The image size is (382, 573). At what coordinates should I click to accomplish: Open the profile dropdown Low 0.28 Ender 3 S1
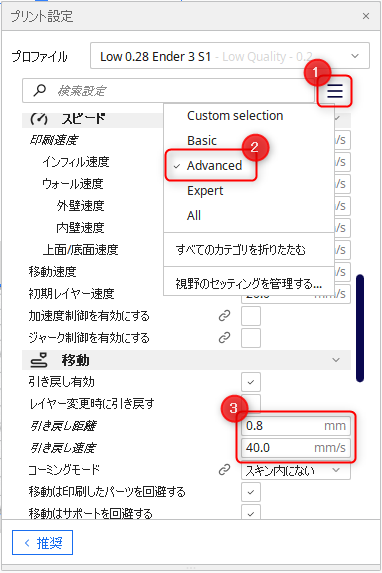pos(230,56)
